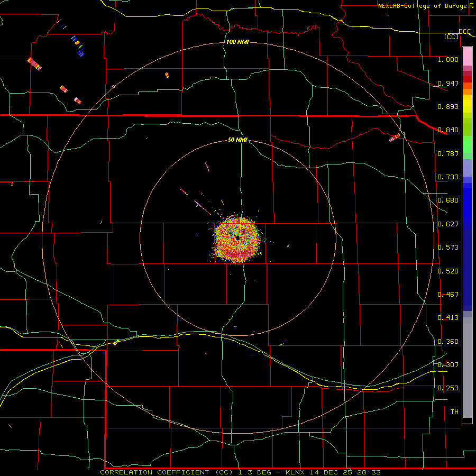Click the 0.307 scale value
Screen dimensions: 476x476
click(448, 365)
